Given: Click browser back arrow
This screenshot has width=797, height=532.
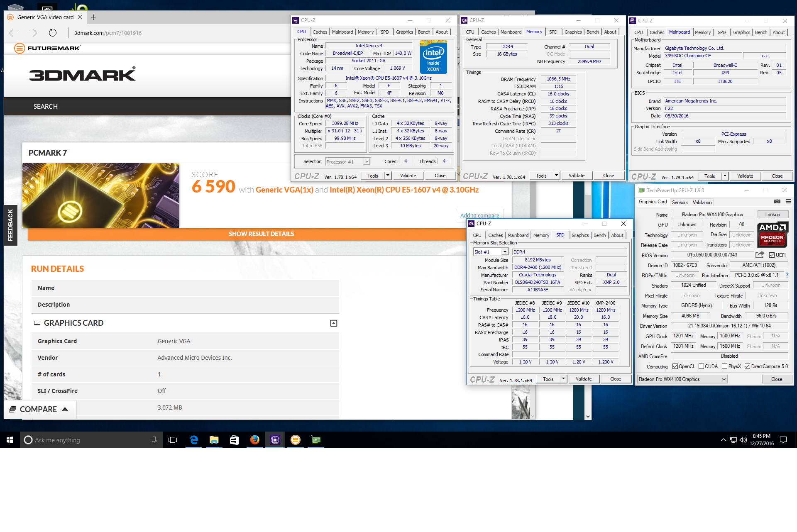Looking at the screenshot, I should [x=13, y=33].
